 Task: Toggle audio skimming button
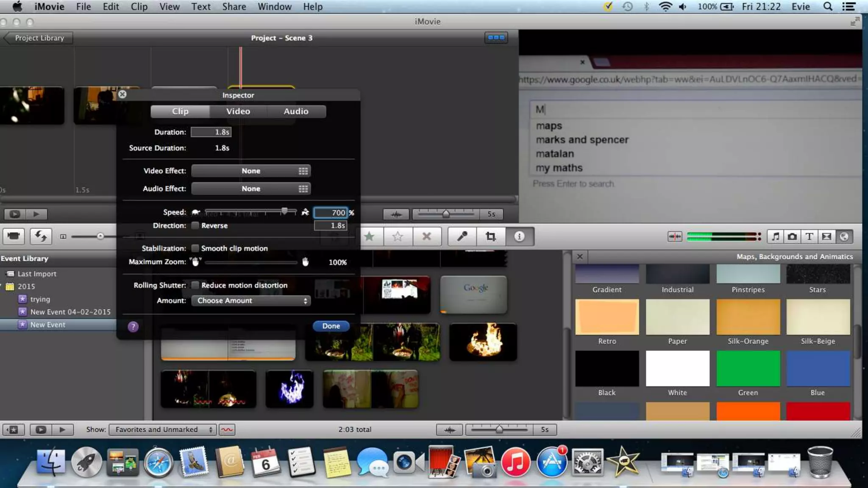674,236
